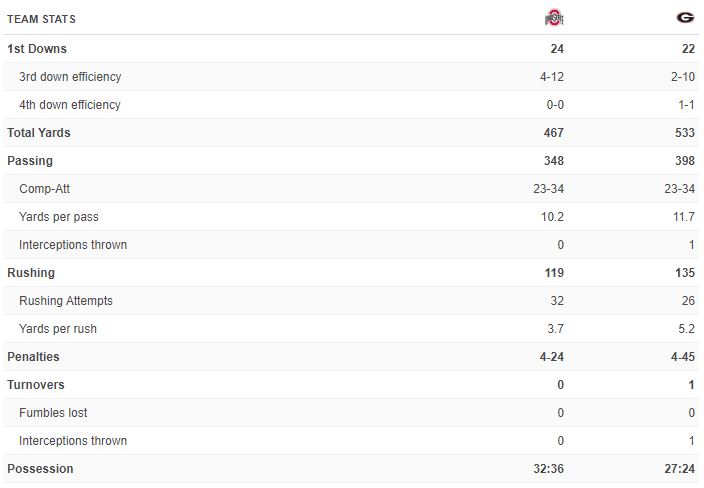
Task: Select the Rushing row label
Action: (31, 273)
